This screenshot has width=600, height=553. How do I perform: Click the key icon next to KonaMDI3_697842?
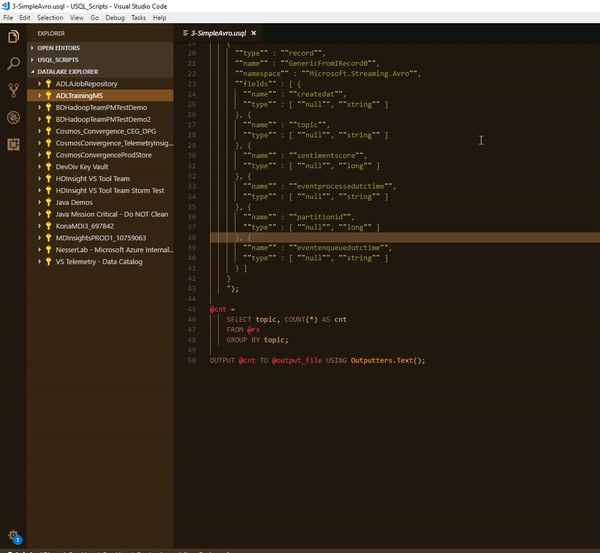[x=48, y=226]
